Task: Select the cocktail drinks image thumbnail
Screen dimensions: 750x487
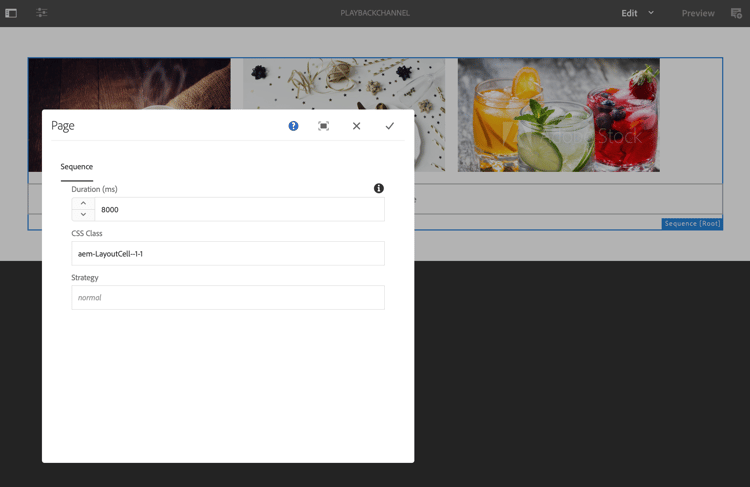Action: click(x=559, y=115)
